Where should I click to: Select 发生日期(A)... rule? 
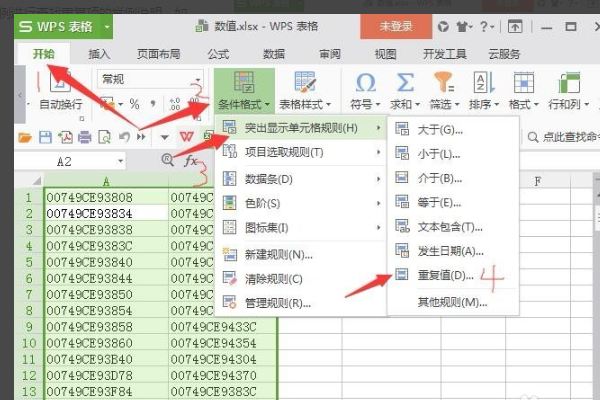click(x=453, y=251)
